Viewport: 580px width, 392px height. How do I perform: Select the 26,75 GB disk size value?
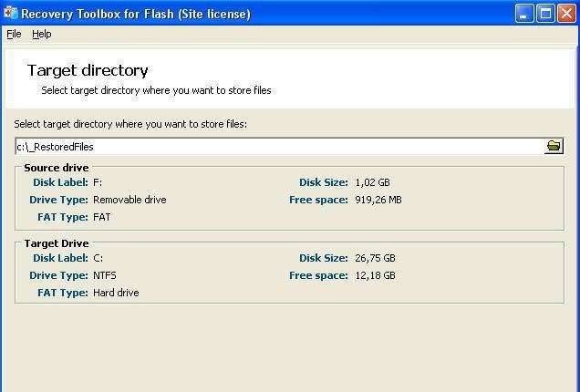tap(375, 258)
